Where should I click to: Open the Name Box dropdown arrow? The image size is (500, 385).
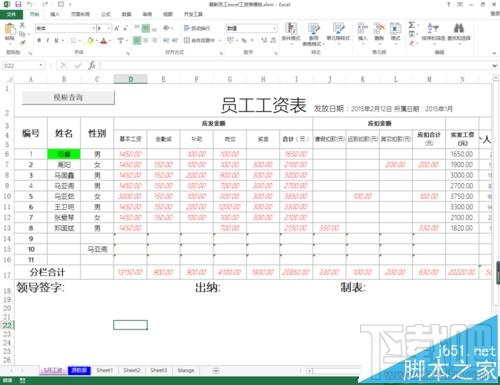point(41,66)
